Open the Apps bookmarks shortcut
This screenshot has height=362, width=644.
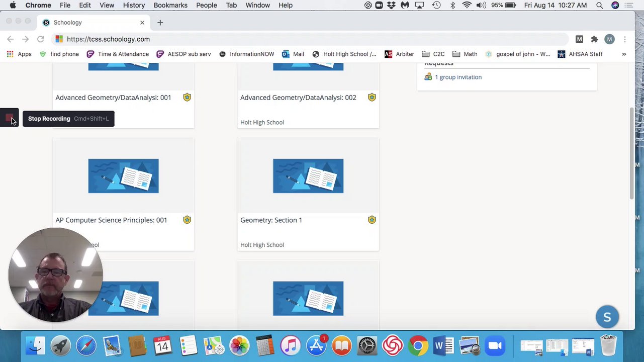[19, 54]
